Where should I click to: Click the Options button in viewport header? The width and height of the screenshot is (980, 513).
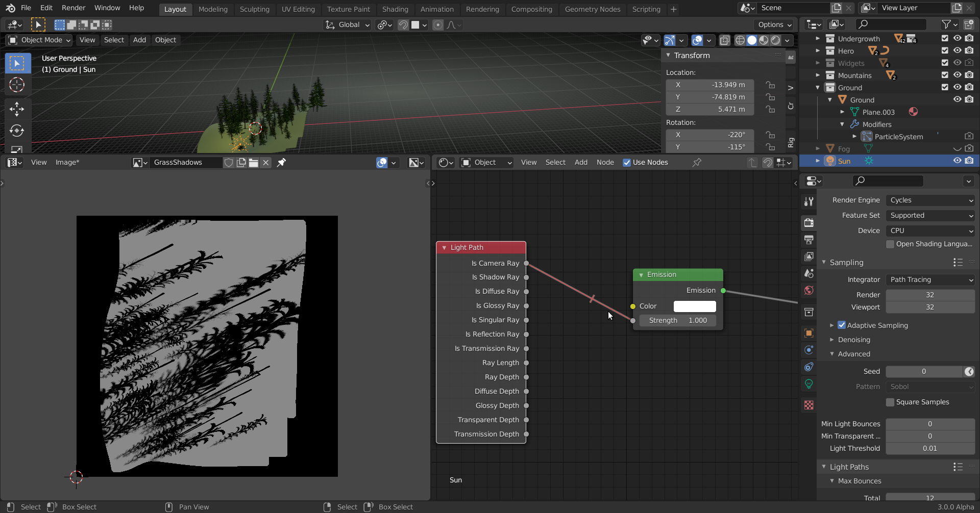[x=774, y=24]
